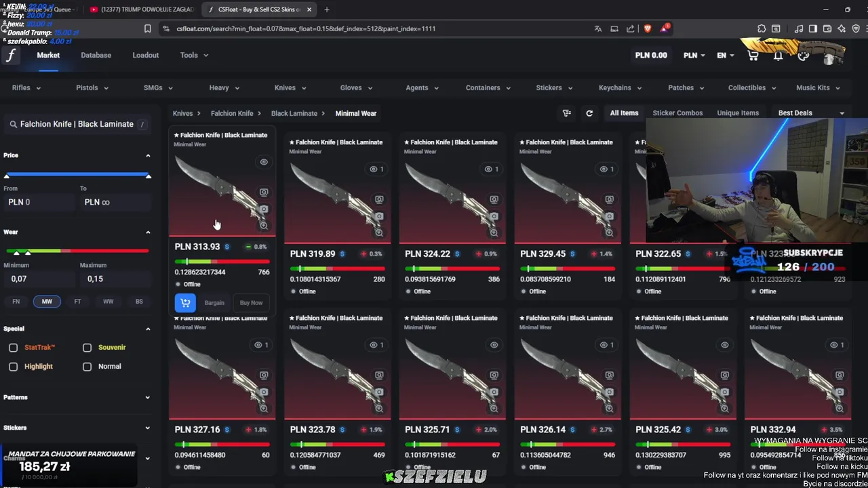
Task: Open the shopping cart icon
Action: click(753, 56)
